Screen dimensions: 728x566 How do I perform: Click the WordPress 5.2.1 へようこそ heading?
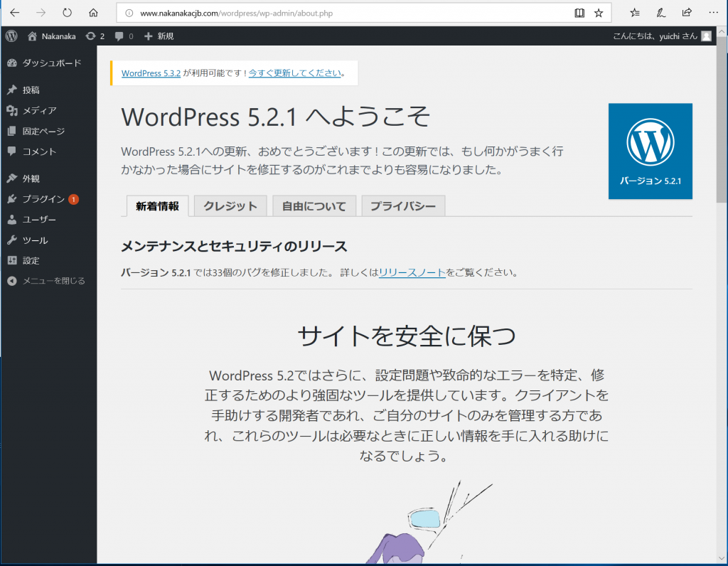(x=276, y=116)
